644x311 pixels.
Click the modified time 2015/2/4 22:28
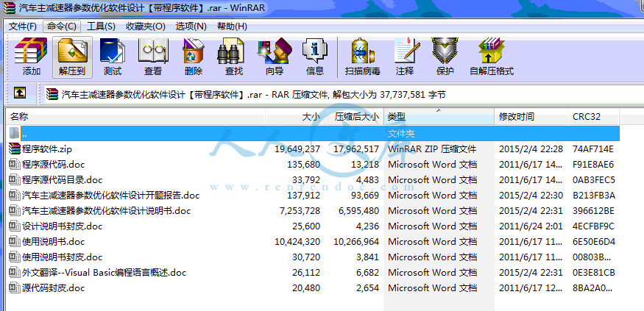[531, 149]
